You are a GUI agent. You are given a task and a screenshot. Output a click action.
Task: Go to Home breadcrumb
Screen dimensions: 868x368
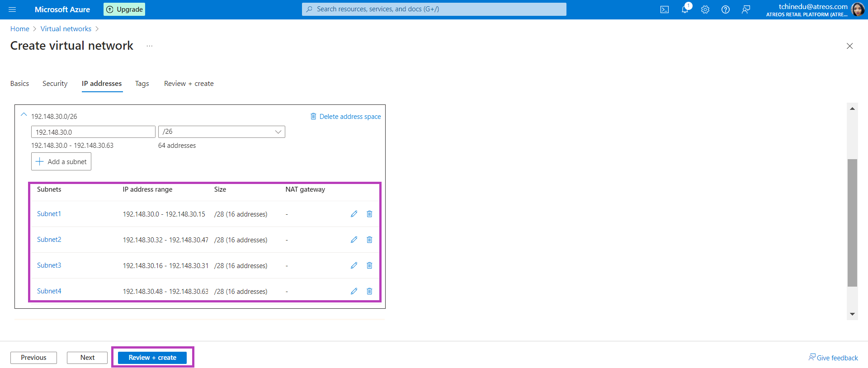tap(20, 29)
